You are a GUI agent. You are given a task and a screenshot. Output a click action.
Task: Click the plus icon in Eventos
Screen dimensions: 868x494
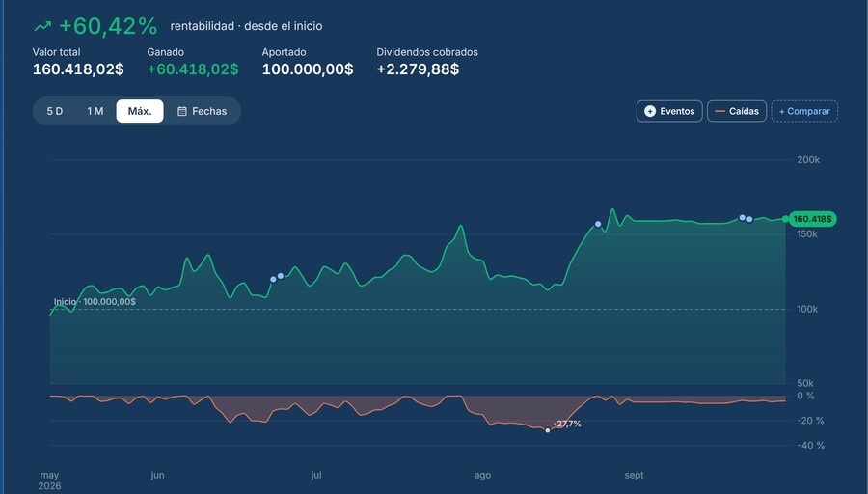(650, 111)
